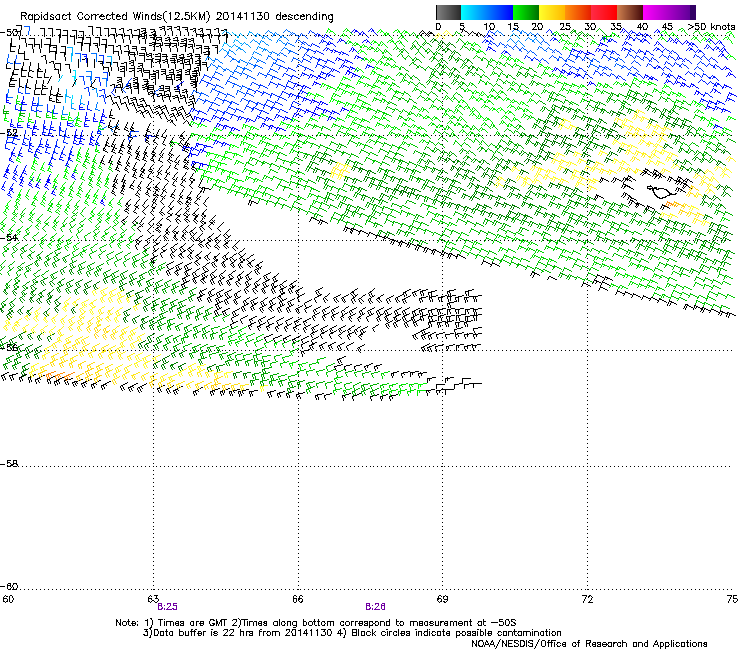Click the '63' longitude axis label
The height and width of the screenshot is (650, 740).
[153, 599]
